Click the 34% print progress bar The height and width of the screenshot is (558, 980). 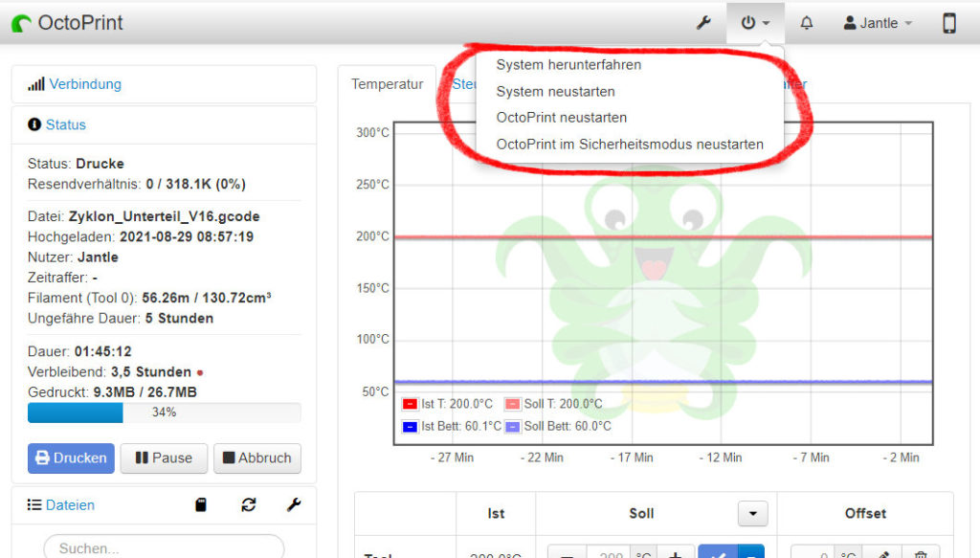click(x=164, y=413)
